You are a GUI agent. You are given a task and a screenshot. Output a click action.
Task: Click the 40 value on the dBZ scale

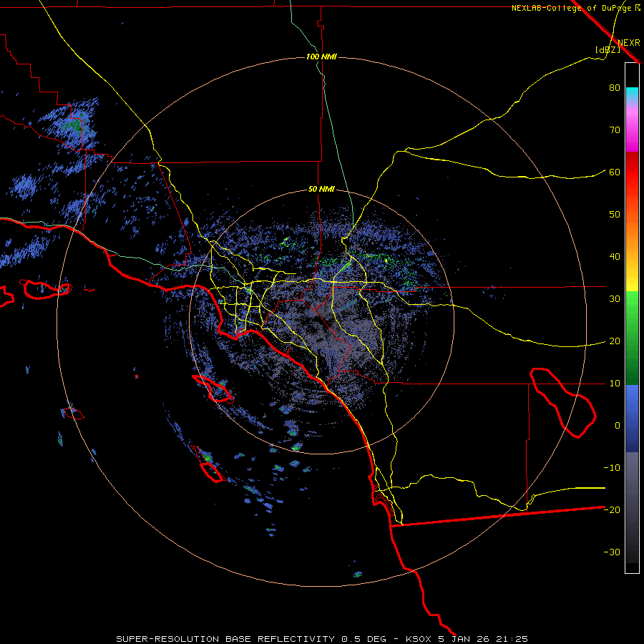tap(615, 257)
